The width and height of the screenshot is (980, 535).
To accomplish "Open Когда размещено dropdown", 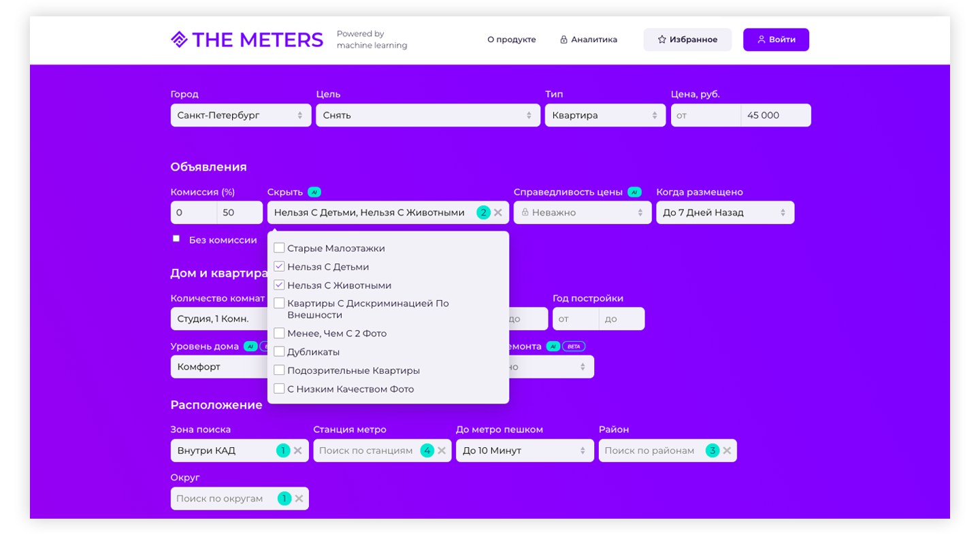I will pyautogui.click(x=724, y=212).
